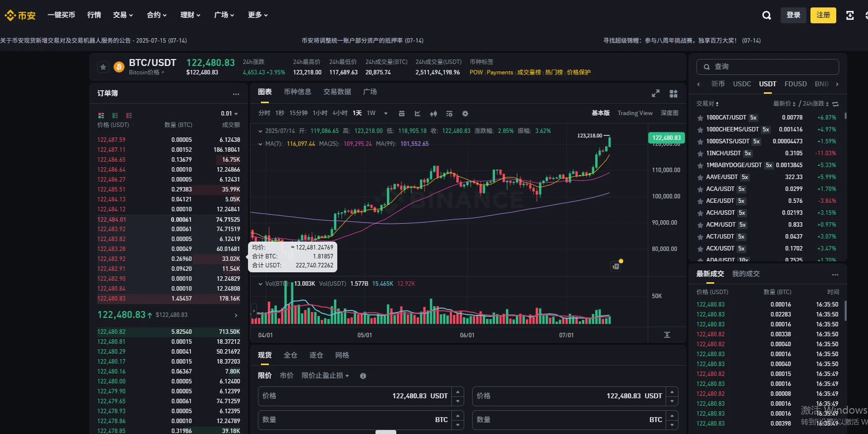Viewport: 868px width, 434px height.
Task: Click the search icon in 查询 box
Action: pos(707,67)
